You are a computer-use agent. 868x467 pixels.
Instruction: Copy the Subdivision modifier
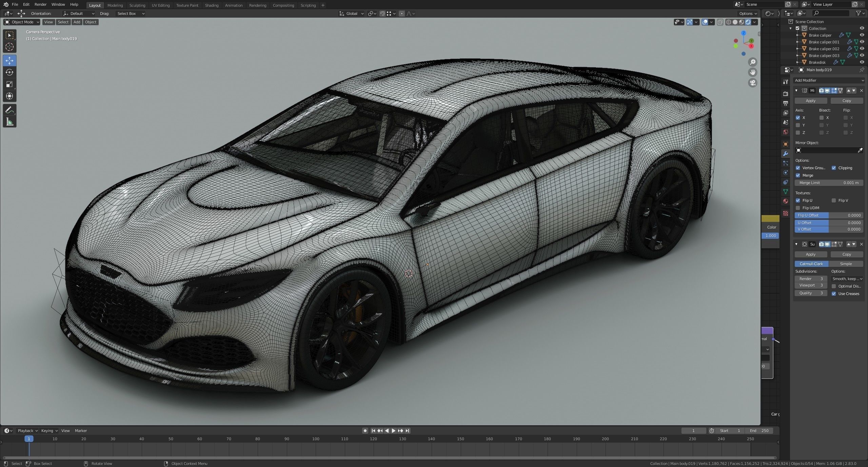(847, 254)
